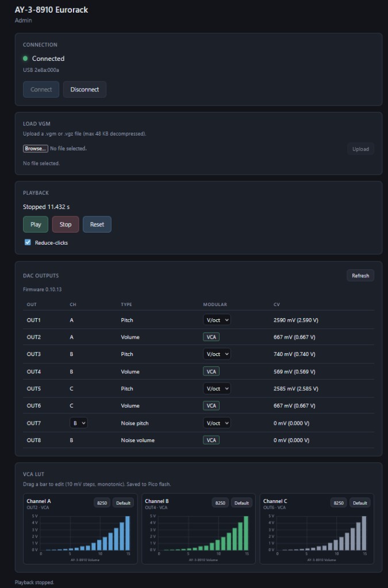
Task: Click the 'Playback stopped.' status message
Action: (34, 582)
